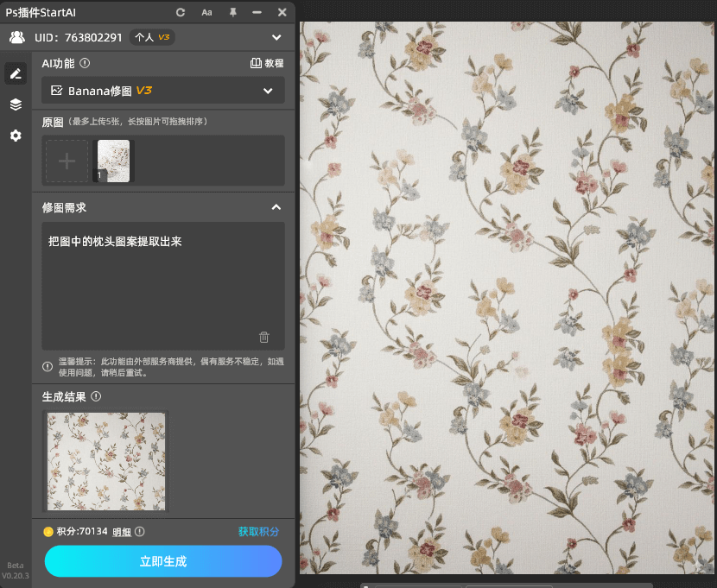Open the Banana修图 V3 function dropdown
The height and width of the screenshot is (588, 717).
162,90
